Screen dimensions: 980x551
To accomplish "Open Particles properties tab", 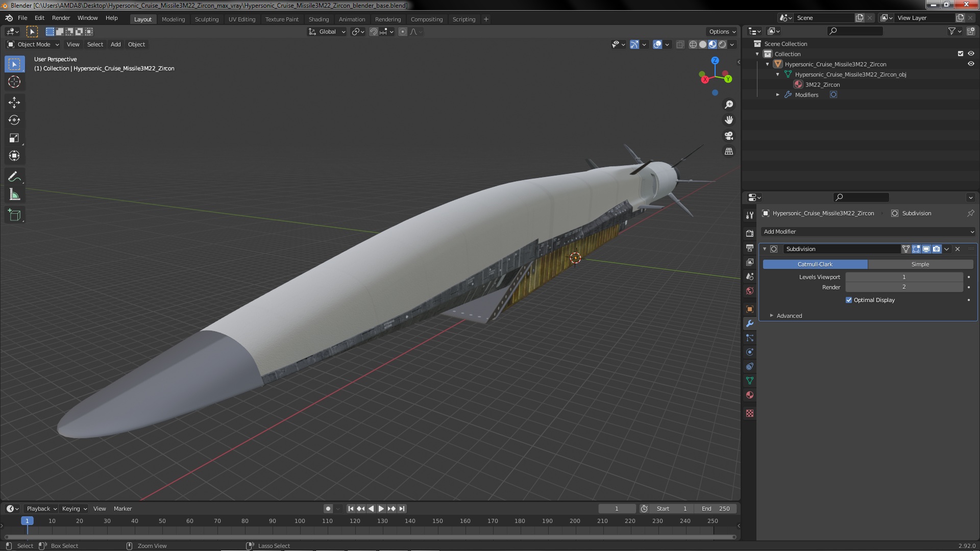I will coord(749,338).
